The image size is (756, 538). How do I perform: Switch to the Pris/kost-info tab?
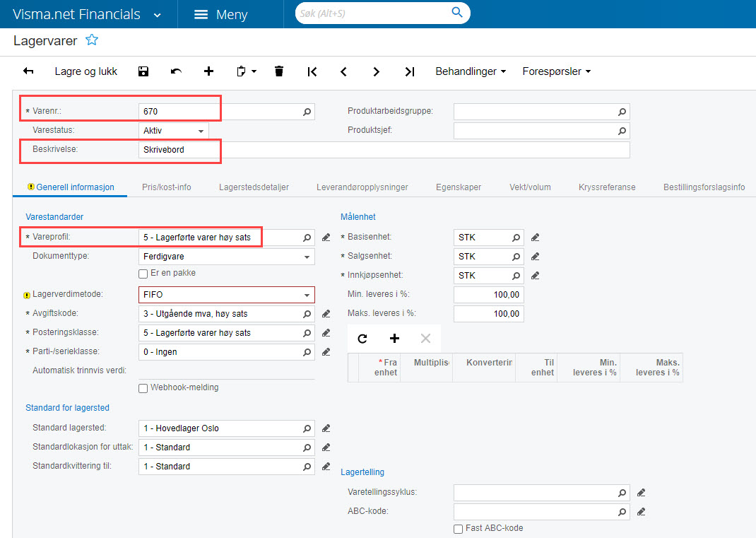[166, 187]
